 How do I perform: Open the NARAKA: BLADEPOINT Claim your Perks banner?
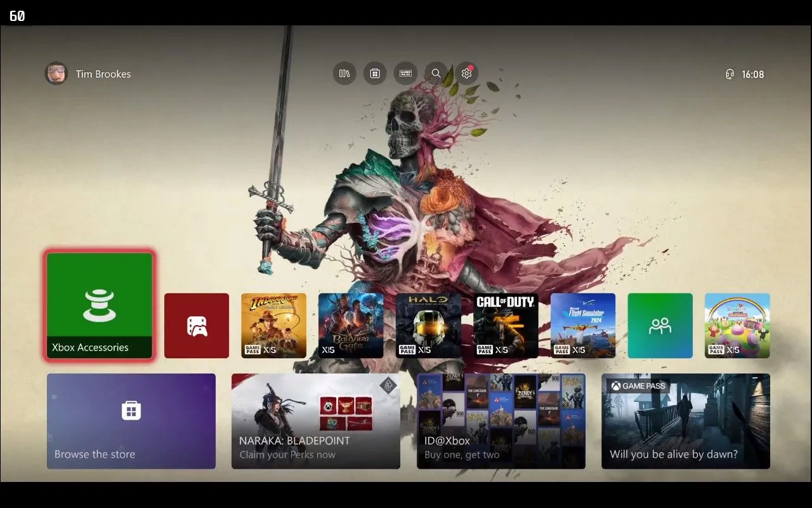[316, 421]
